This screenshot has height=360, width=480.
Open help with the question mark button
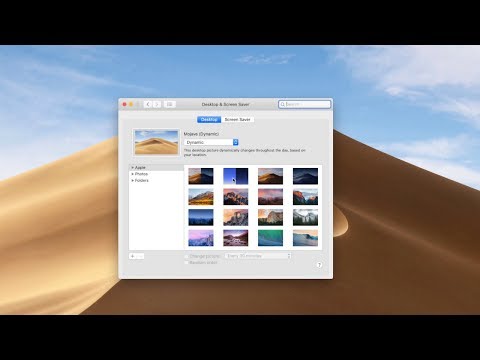[x=319, y=265]
